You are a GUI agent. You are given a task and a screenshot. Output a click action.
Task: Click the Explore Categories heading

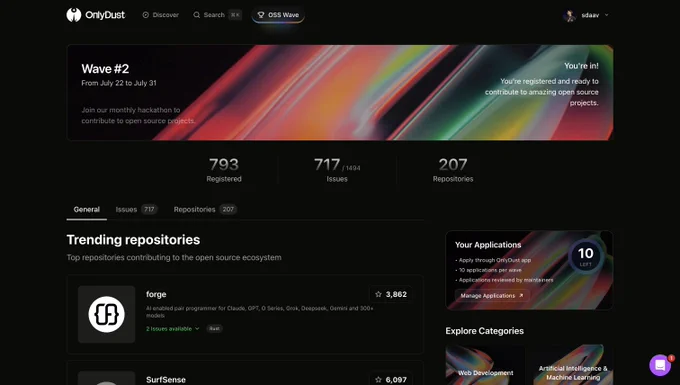[484, 331]
